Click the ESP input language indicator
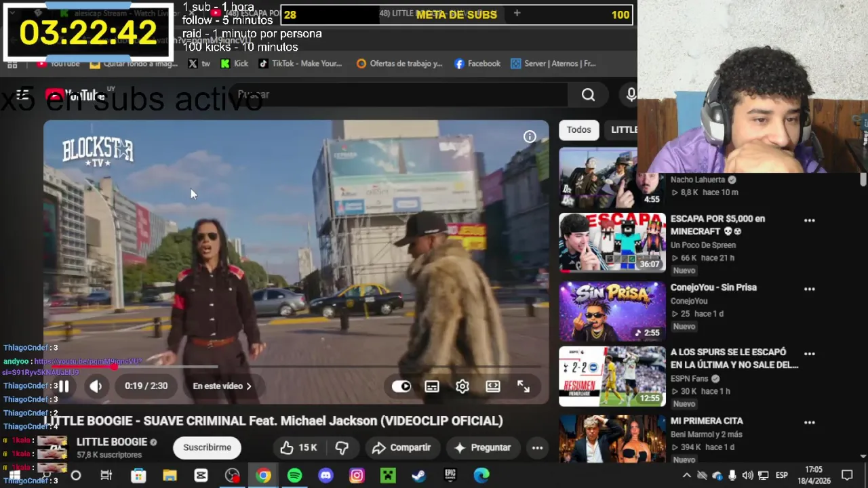The height and width of the screenshot is (488, 868). (781, 476)
